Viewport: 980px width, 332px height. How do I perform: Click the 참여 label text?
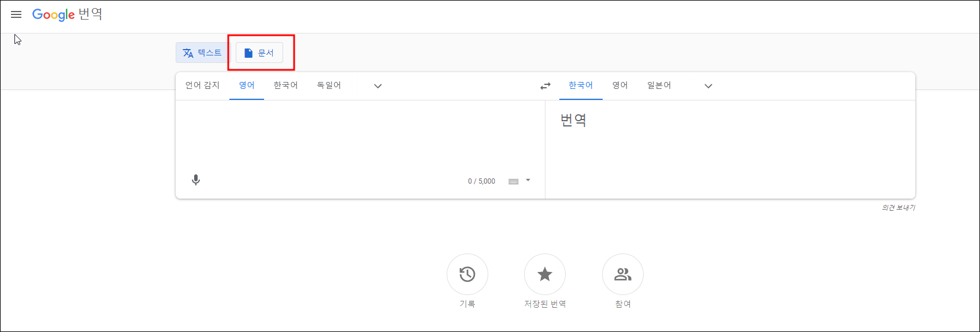click(x=623, y=304)
